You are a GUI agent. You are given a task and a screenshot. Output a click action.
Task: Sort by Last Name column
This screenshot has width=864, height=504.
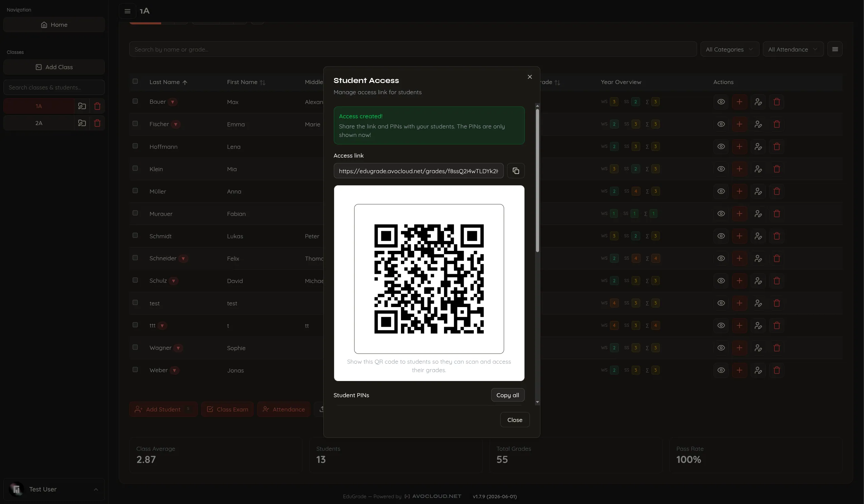[x=168, y=82]
